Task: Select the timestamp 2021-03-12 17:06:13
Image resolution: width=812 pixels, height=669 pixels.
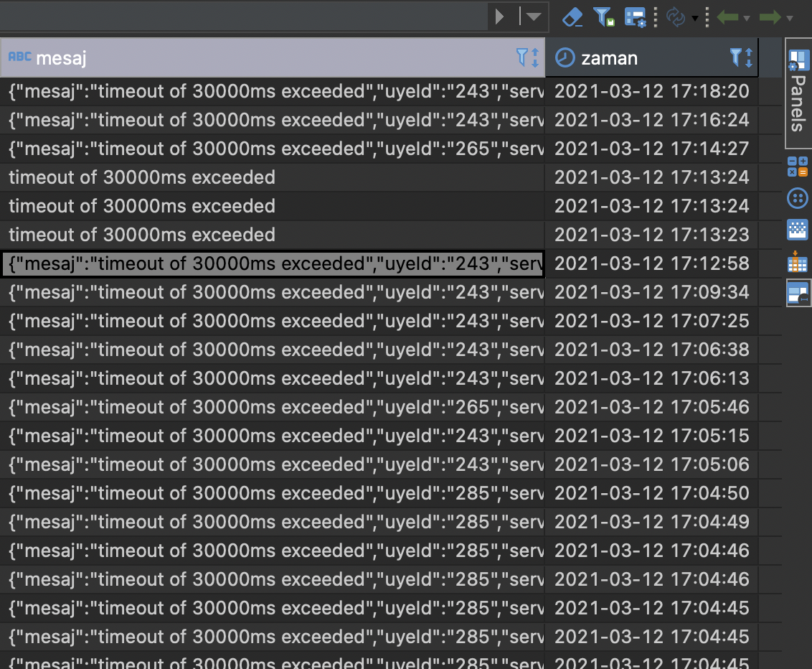Action: click(x=651, y=379)
